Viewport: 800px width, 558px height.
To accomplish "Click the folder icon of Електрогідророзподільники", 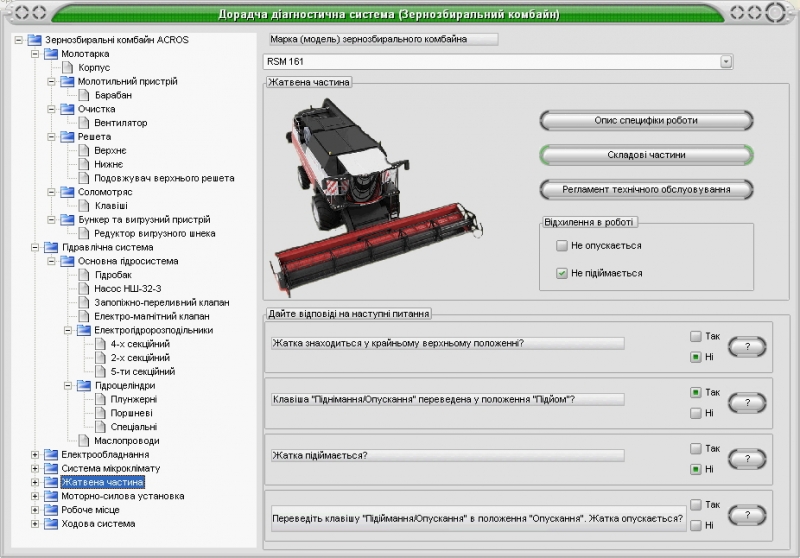I will (x=84, y=330).
